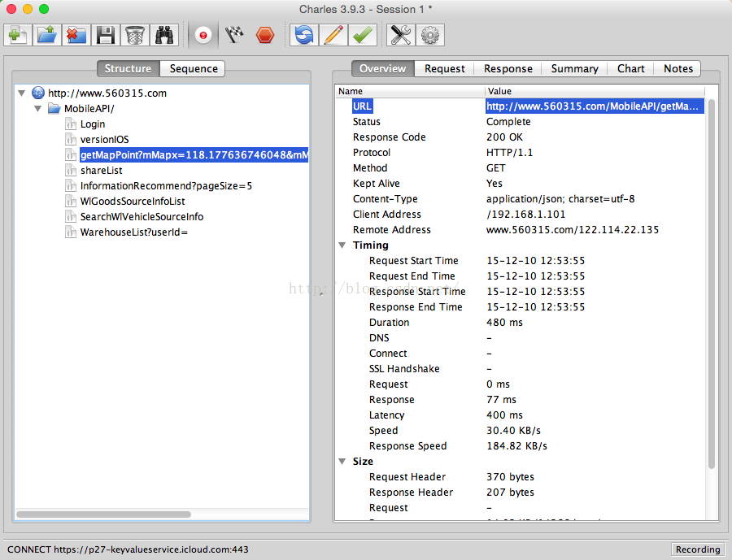Toggle throttling with checkered flag icon

pyautogui.click(x=234, y=35)
